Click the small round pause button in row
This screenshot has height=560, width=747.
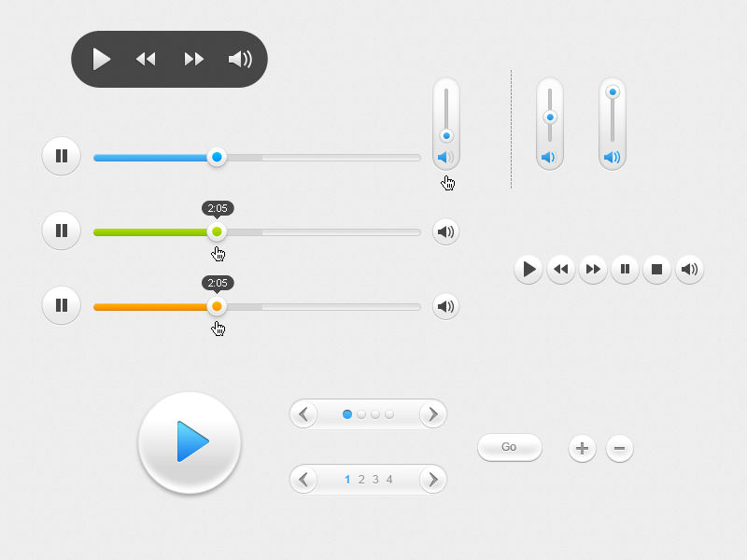(625, 270)
